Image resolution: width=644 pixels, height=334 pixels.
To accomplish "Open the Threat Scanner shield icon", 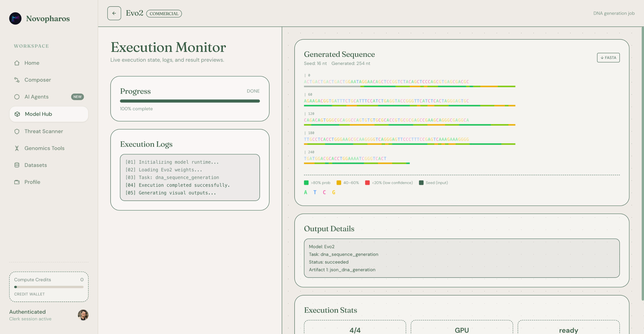I will click(x=17, y=131).
